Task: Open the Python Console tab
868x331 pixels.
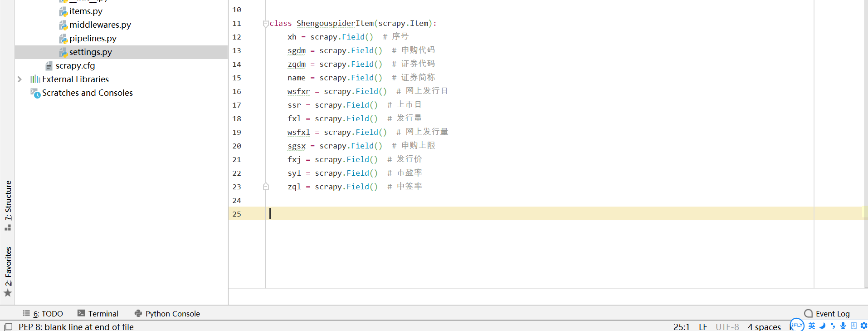Action: [167, 313]
